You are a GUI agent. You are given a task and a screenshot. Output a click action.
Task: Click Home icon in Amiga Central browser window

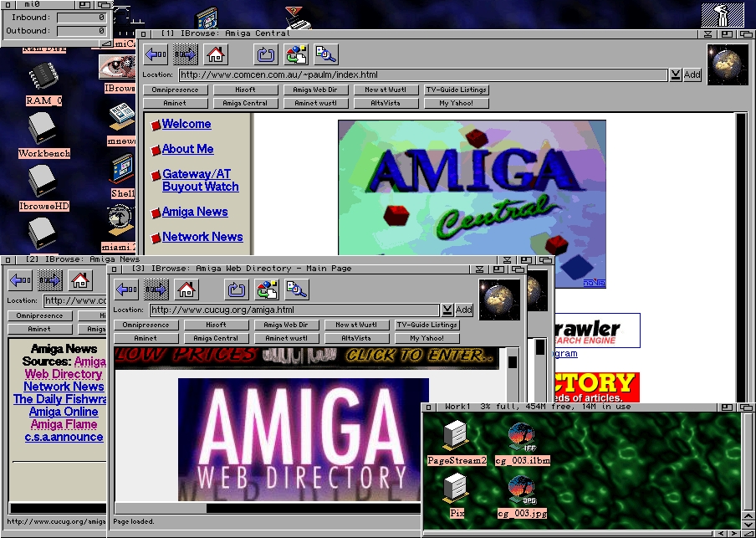tap(216, 55)
